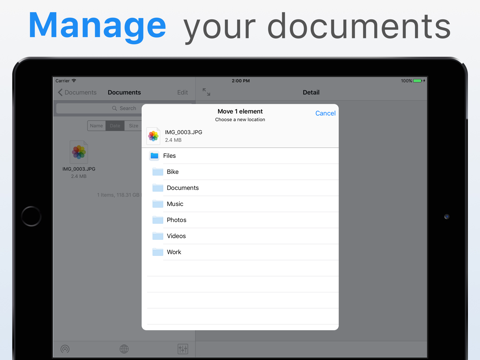This screenshot has height=360, width=480.
Task: Click the bold Documents title in navigation bar
Action: (124, 92)
